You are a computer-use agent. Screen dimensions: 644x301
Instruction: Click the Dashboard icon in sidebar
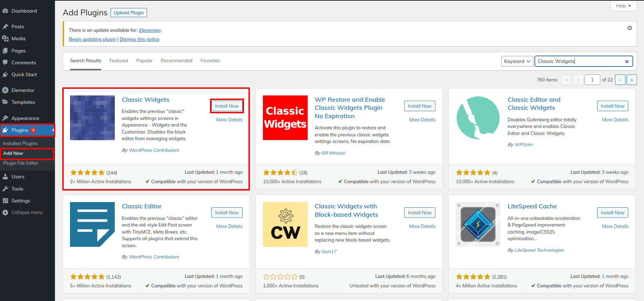point(5,11)
